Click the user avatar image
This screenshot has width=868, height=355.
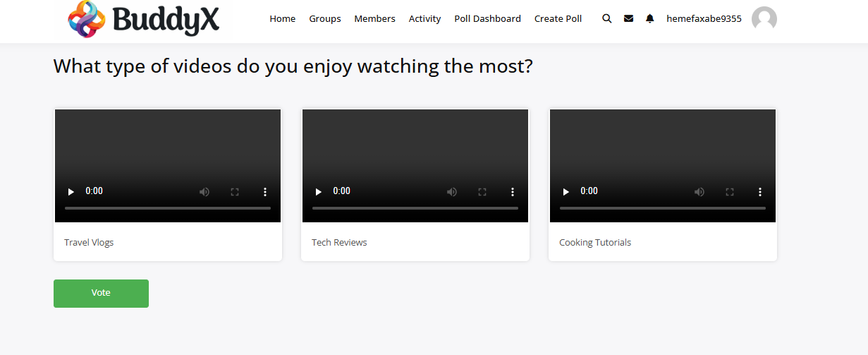point(764,19)
